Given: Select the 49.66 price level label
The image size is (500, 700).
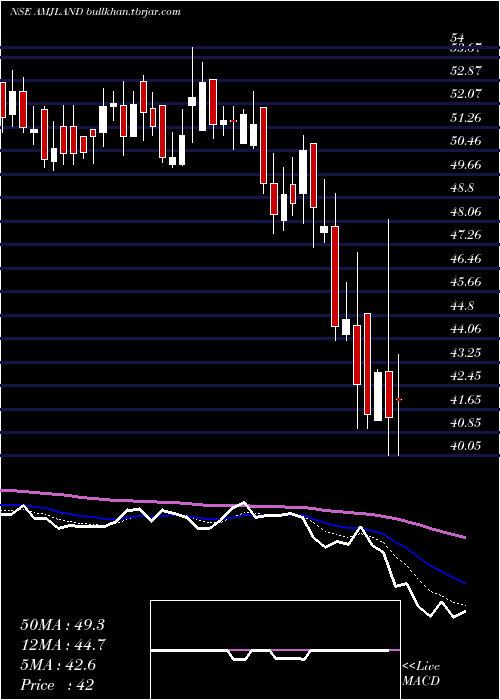Looking at the screenshot, I should click(x=467, y=164).
